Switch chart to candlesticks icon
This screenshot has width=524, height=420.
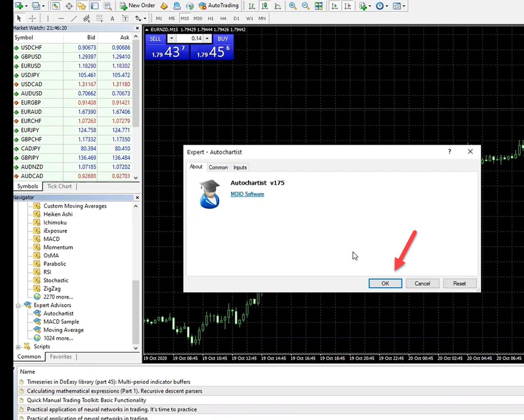(264, 6)
